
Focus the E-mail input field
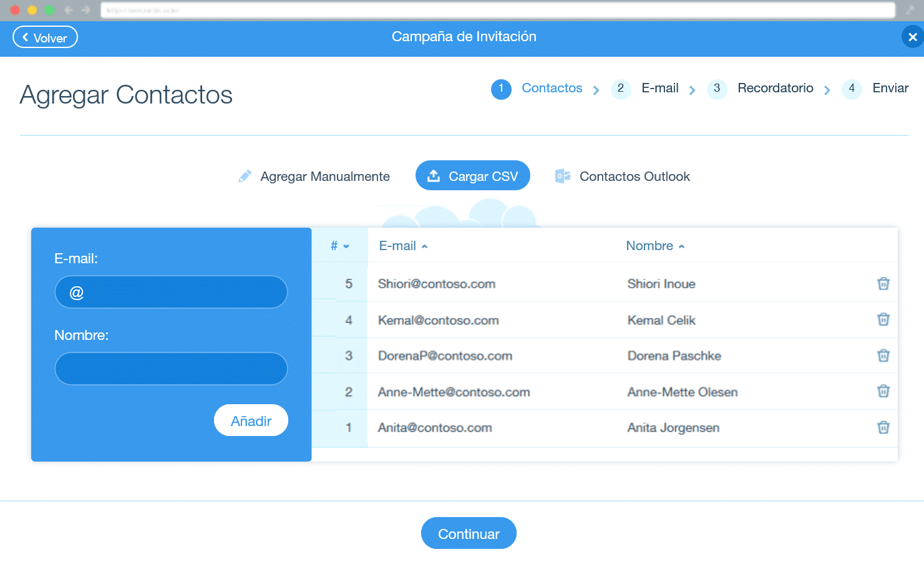coord(172,292)
